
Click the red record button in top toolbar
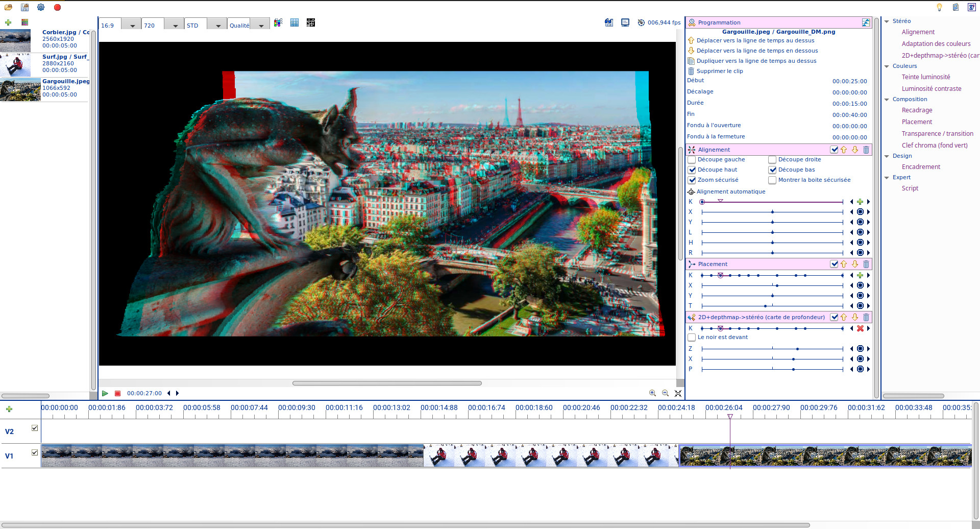(57, 7)
